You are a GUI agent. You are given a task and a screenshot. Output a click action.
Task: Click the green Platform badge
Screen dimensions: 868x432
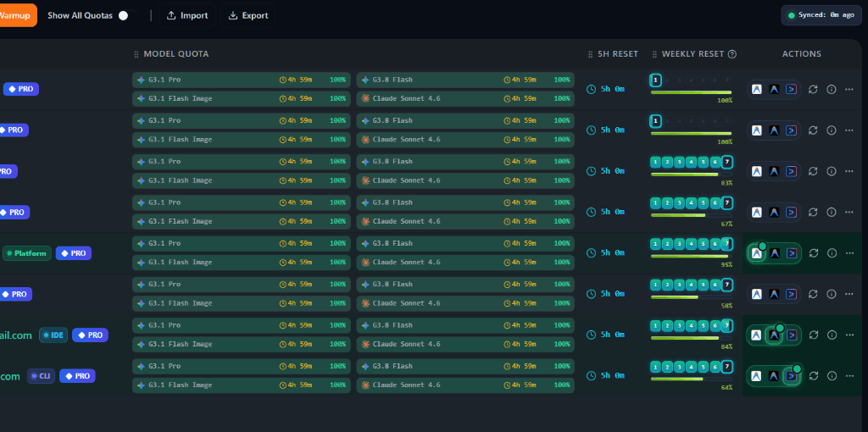click(x=27, y=253)
